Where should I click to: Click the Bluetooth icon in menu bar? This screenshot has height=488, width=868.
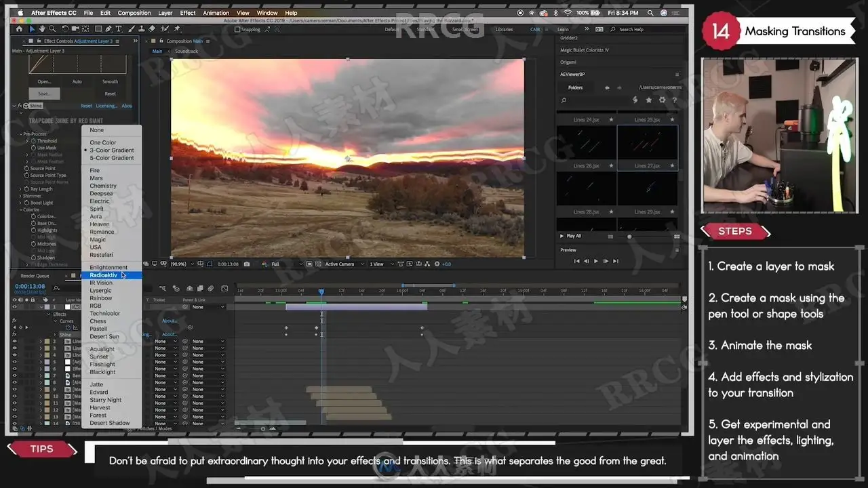[555, 12]
